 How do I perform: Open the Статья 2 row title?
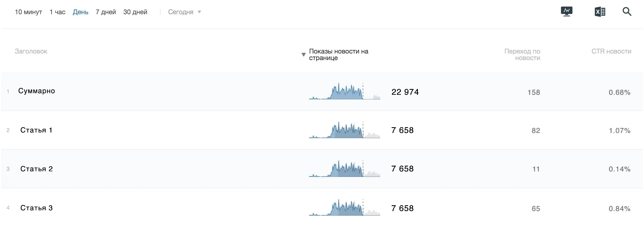[x=37, y=169]
